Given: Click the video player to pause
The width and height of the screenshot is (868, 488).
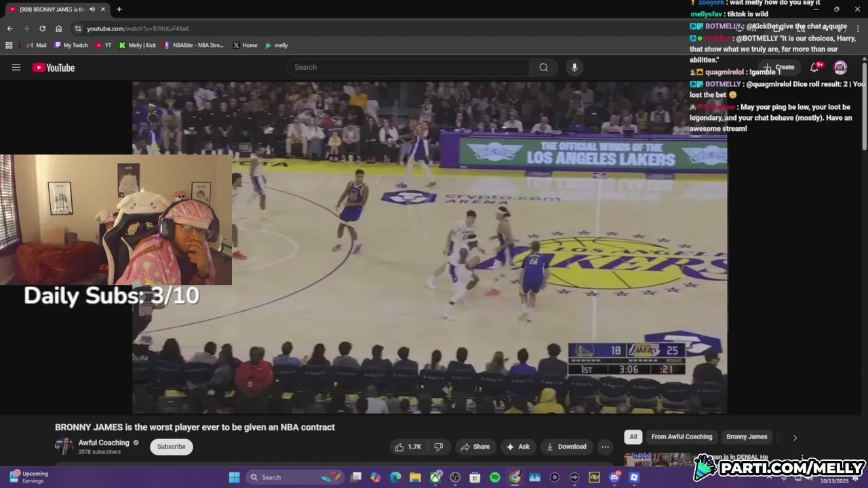Looking at the screenshot, I should point(430,247).
